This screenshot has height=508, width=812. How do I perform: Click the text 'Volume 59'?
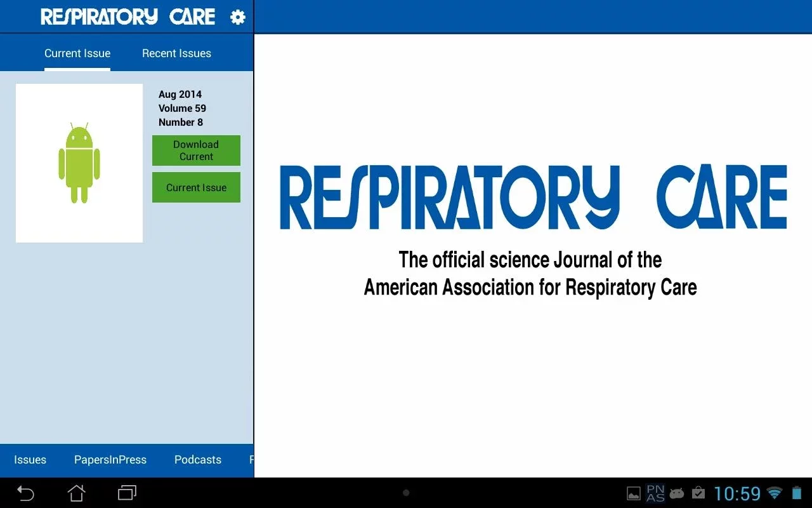(x=182, y=108)
